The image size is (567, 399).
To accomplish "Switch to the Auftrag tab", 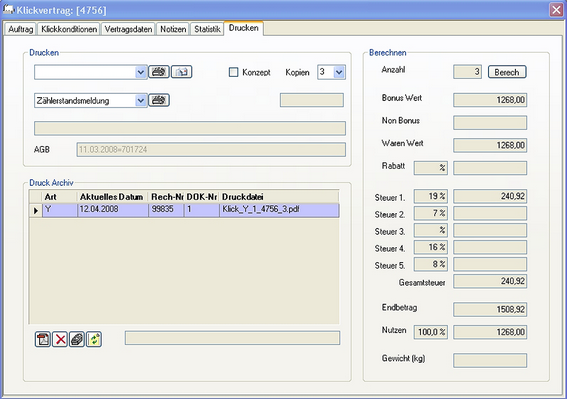I will coord(21,29).
